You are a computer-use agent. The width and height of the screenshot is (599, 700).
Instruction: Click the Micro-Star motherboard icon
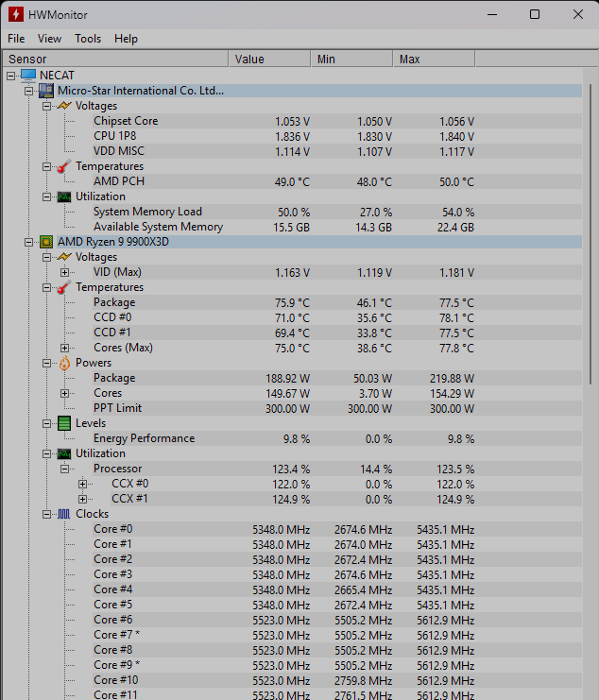[x=46, y=91]
